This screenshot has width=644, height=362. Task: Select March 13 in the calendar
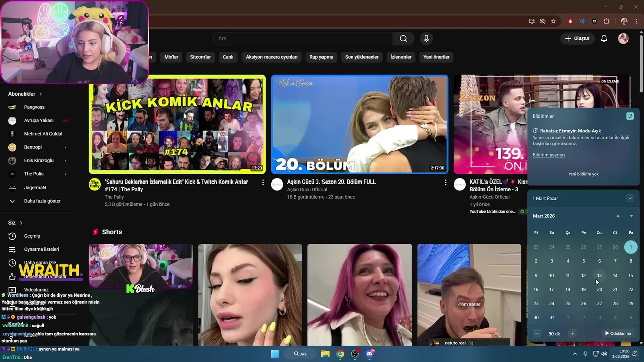click(x=599, y=276)
